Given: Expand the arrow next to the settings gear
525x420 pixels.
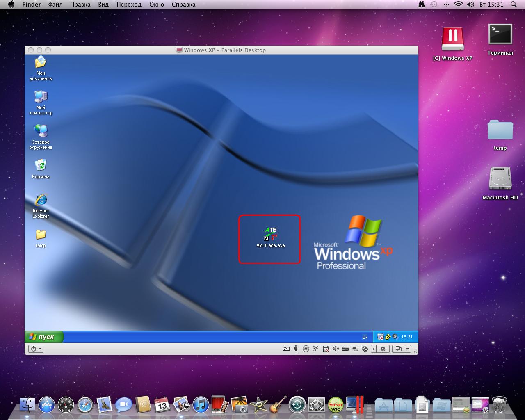Looking at the screenshot, I should click(373, 349).
